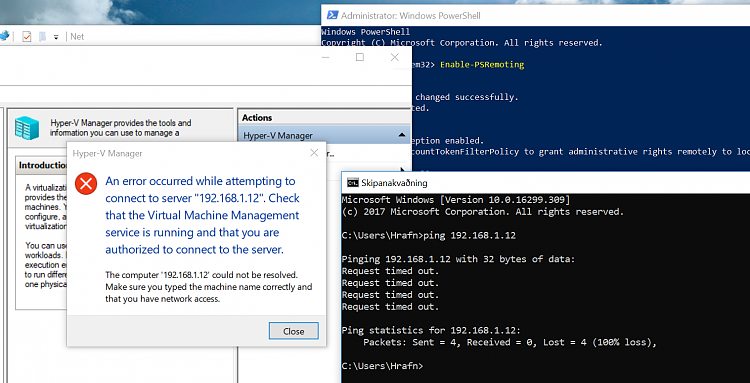
Task: Click the Administrator: Windows PowerShell title
Action: pyautogui.click(x=411, y=15)
